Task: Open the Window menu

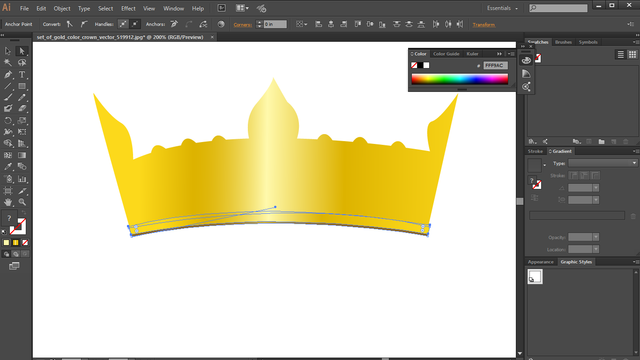Action: (173, 8)
